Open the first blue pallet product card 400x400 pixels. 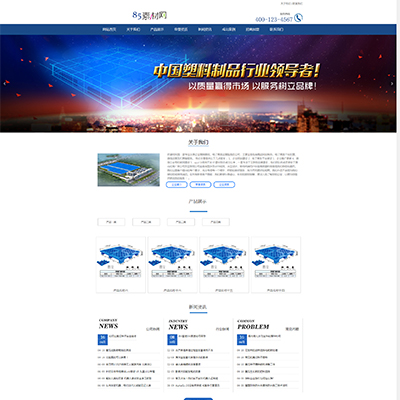click(121, 265)
